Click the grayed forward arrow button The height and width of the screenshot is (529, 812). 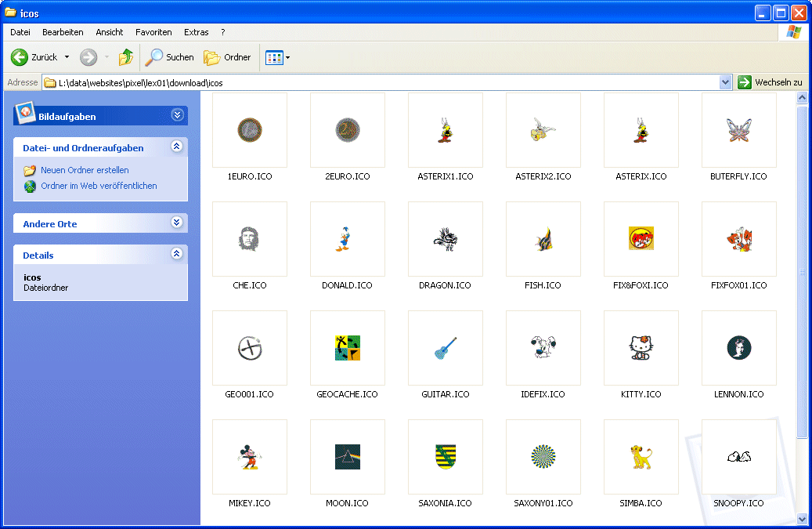pyautogui.click(x=88, y=57)
